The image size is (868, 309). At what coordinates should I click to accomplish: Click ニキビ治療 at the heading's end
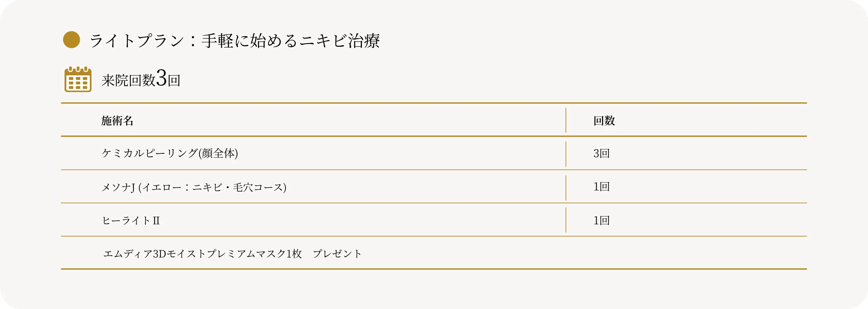(340, 41)
